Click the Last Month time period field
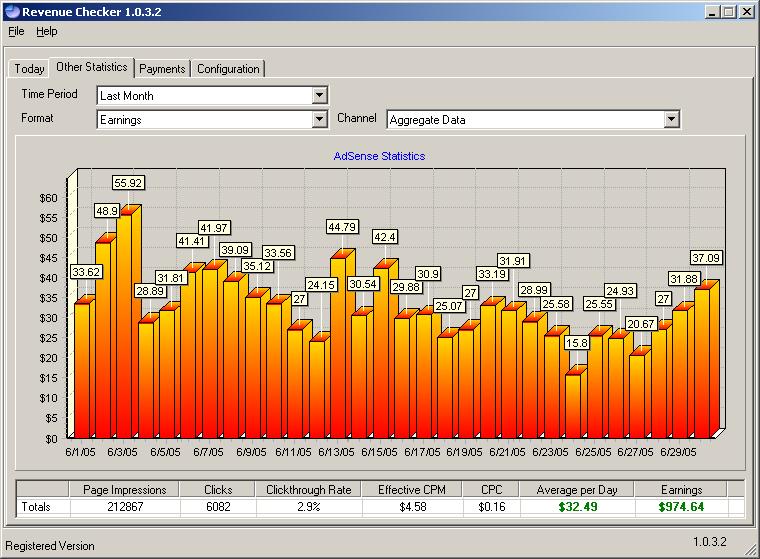 coord(204,96)
